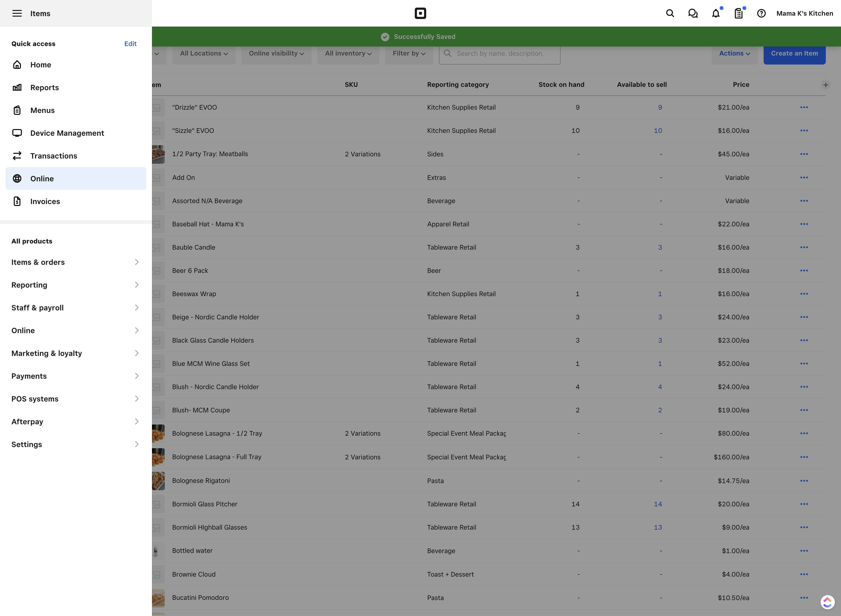Open more options for Bauble Candle

(x=804, y=247)
